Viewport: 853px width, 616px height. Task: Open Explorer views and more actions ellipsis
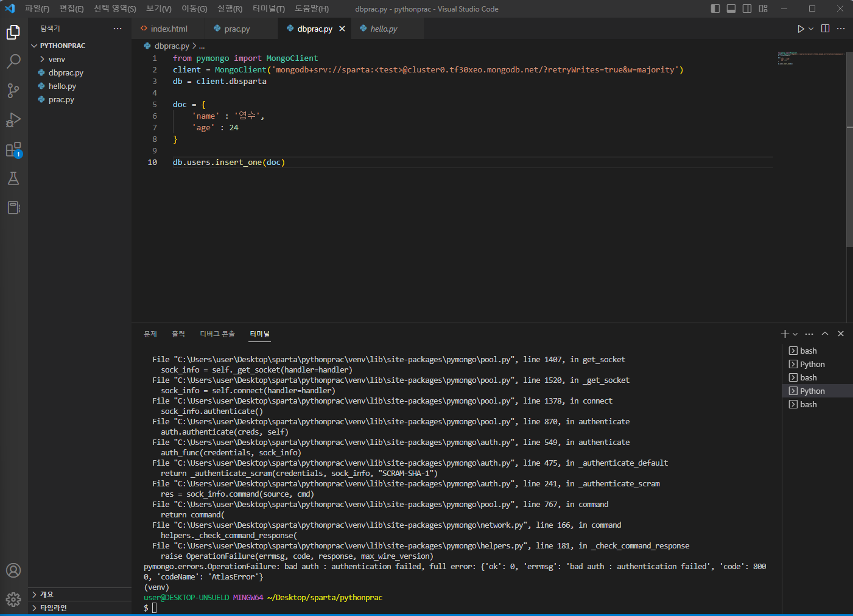point(118,29)
